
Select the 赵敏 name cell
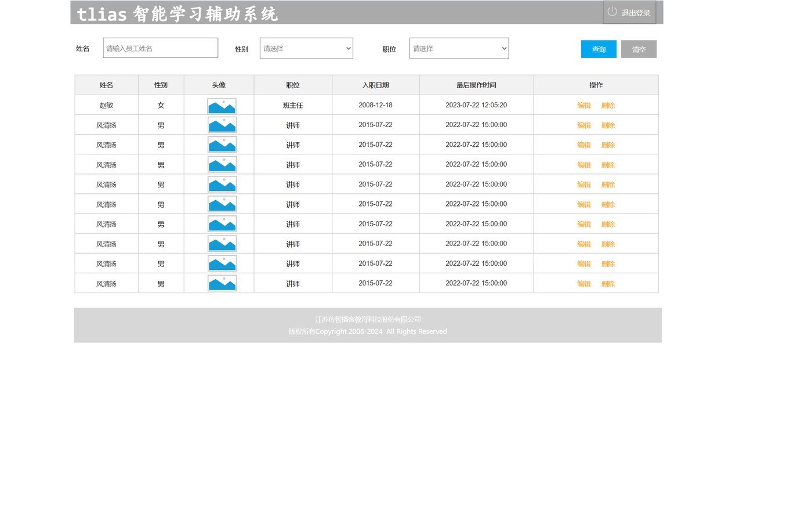coord(106,105)
